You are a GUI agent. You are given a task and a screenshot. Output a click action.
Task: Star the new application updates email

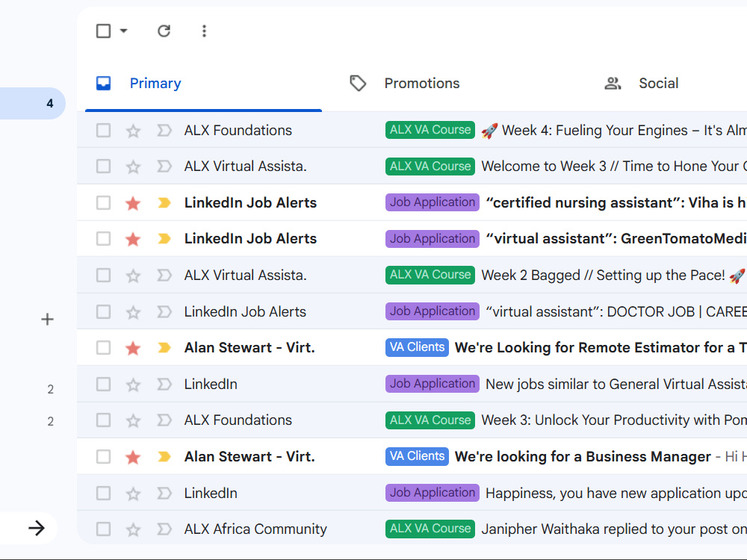[x=133, y=494]
